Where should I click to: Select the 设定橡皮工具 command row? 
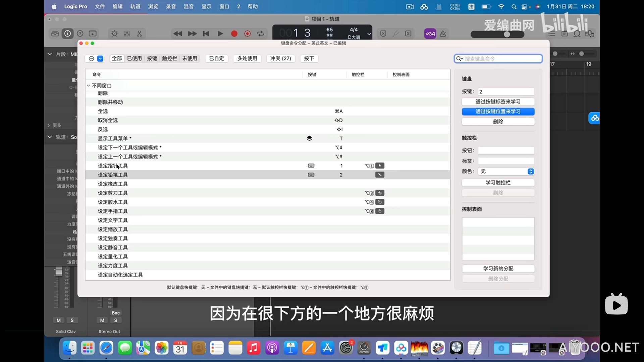[x=268, y=184]
